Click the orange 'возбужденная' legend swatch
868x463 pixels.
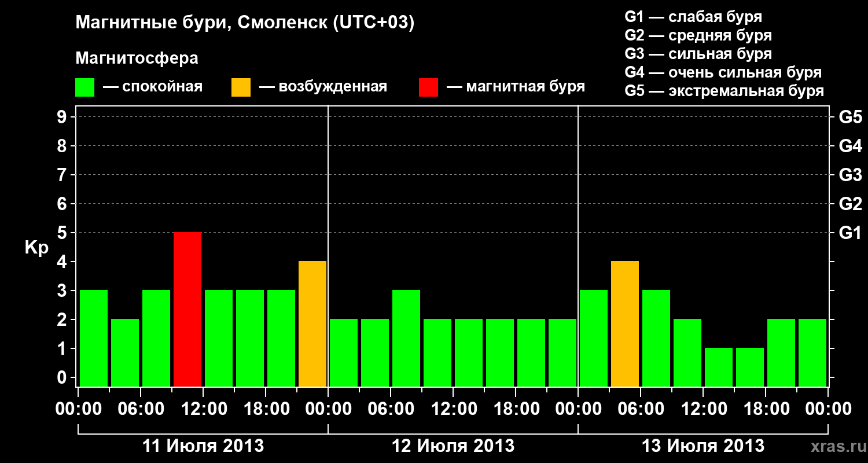coord(241,87)
